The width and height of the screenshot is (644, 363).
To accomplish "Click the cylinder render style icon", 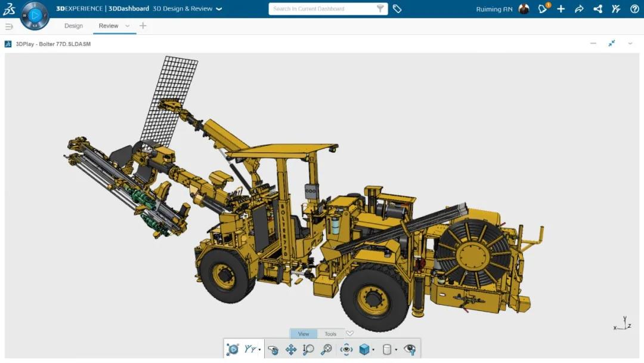I will (387, 349).
